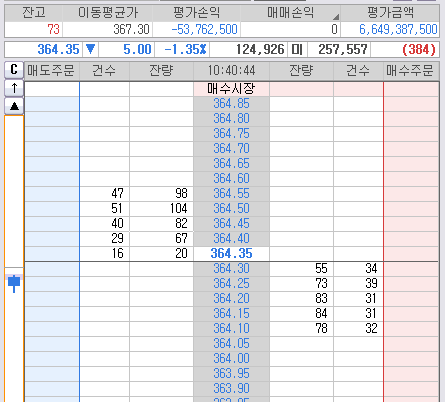Click the buy order cell at 364.30
This screenshot has width=445, height=402.
pyautogui.click(x=411, y=269)
